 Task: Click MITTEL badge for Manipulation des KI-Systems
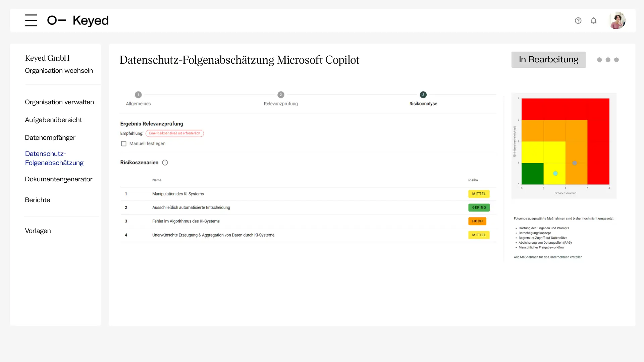click(479, 194)
